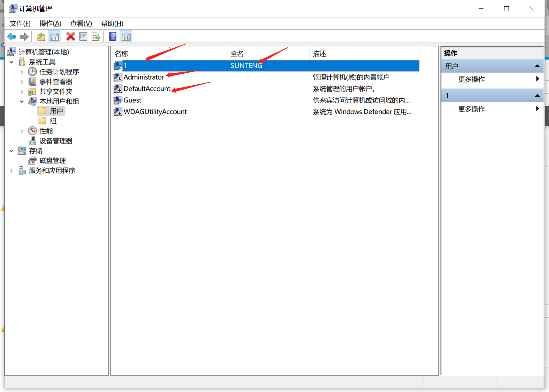Viewport: 549px width, 392px height.
Task: Click the Forward arrow toolbar icon
Action: click(24, 37)
